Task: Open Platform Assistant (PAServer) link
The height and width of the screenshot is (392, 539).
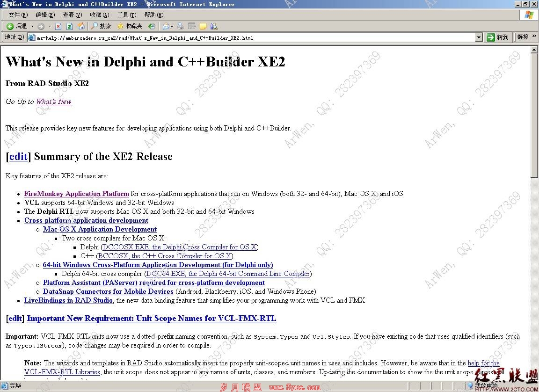Action: [x=153, y=283]
